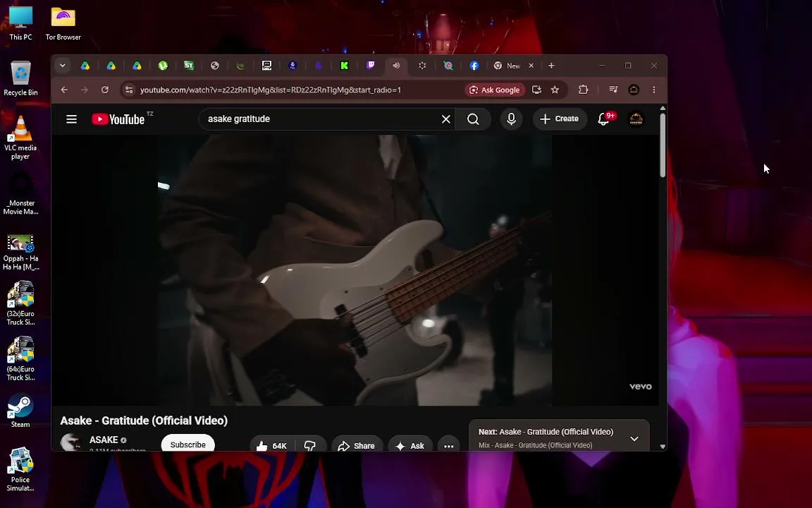812x508 pixels.
Task: Click the Subscribe button
Action: pyautogui.click(x=188, y=445)
